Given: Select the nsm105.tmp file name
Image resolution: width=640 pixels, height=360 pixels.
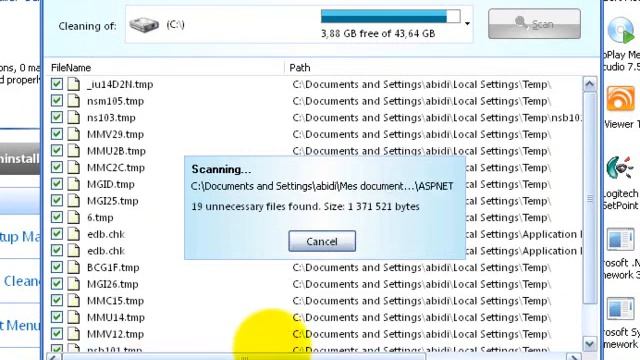Looking at the screenshot, I should coord(116,101).
